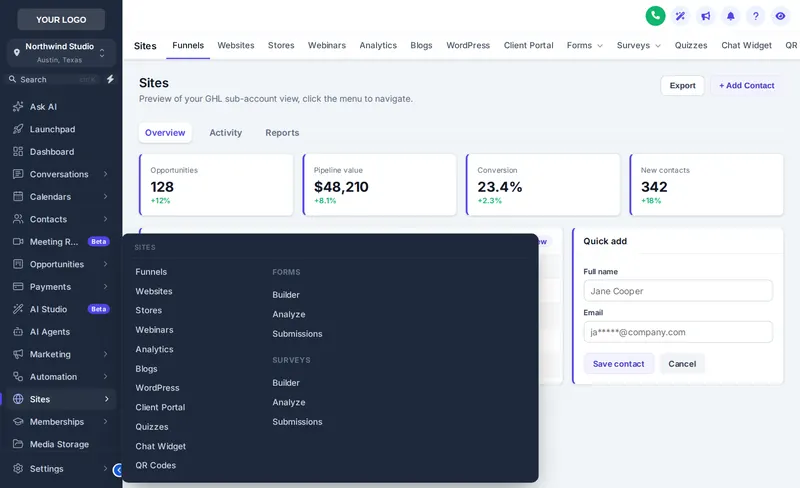Viewport: 800px width, 488px height.
Task: Choose Chat Widget in the flyout menu
Action: pos(160,446)
